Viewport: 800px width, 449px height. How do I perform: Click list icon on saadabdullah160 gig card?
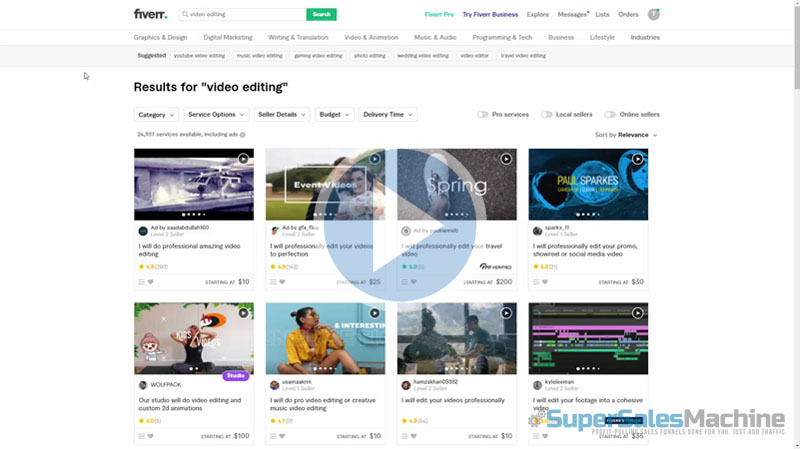pyautogui.click(x=141, y=282)
